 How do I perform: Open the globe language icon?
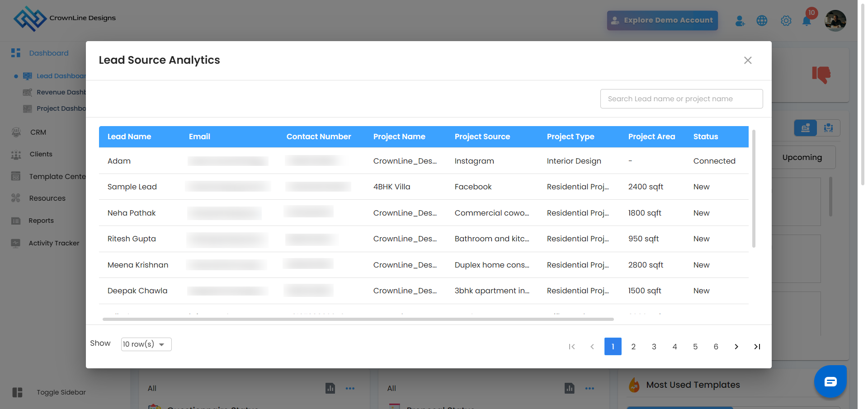click(762, 21)
